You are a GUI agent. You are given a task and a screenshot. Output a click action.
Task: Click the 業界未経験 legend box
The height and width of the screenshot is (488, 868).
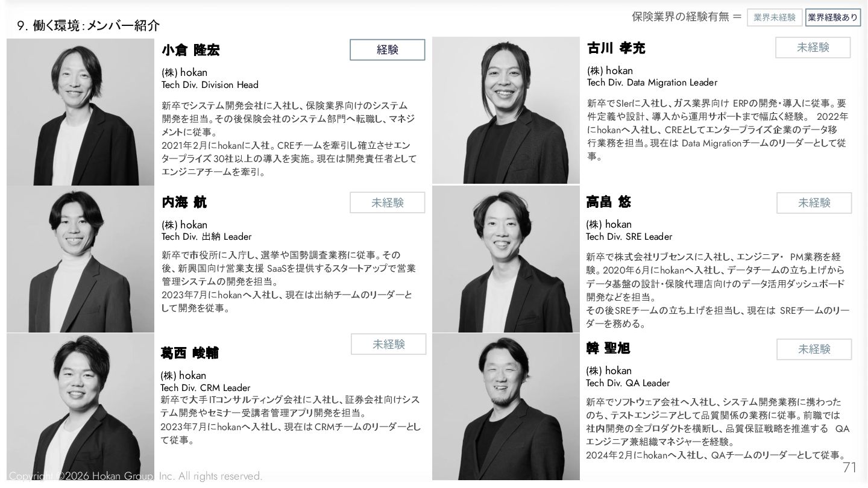point(775,17)
